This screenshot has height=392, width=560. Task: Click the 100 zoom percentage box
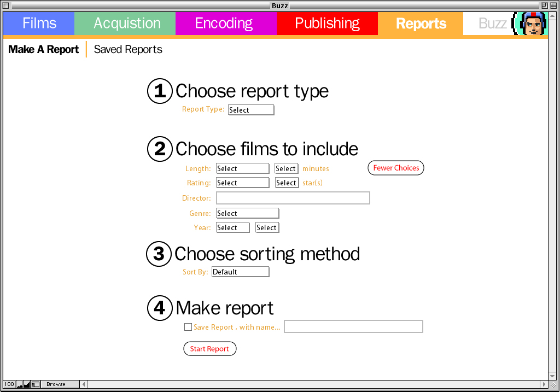(9, 384)
